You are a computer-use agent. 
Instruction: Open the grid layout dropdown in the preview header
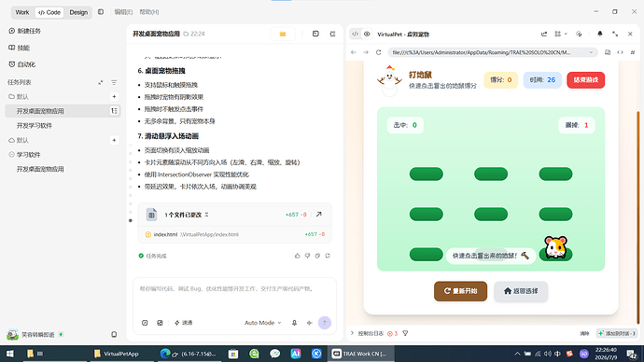coord(561,35)
